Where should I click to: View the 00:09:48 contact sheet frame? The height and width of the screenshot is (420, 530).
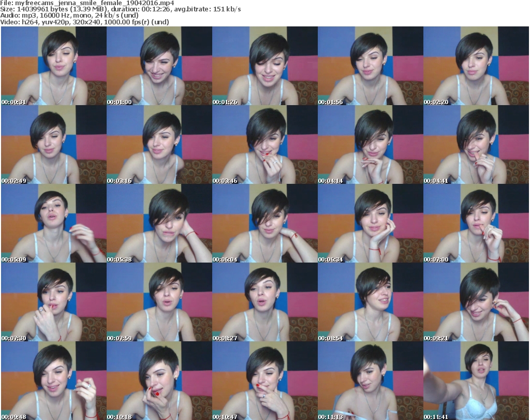click(x=54, y=381)
